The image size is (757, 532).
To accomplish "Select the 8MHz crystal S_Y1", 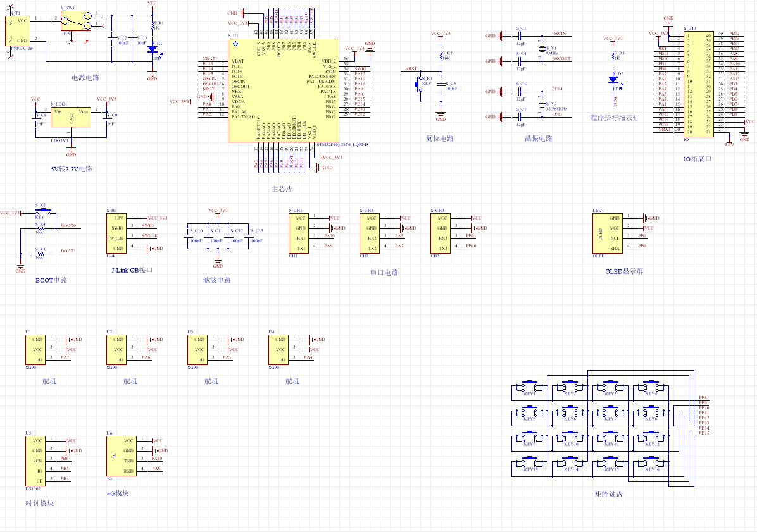I will pos(542,49).
